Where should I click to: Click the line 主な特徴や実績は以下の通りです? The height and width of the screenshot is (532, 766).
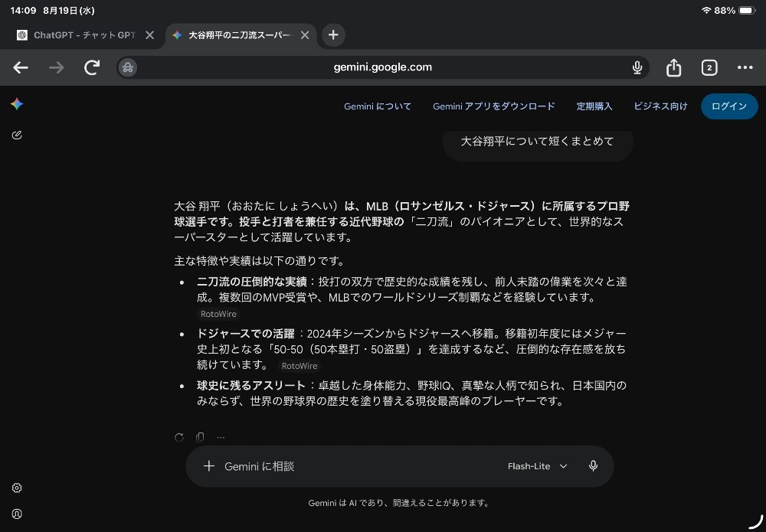(x=260, y=261)
